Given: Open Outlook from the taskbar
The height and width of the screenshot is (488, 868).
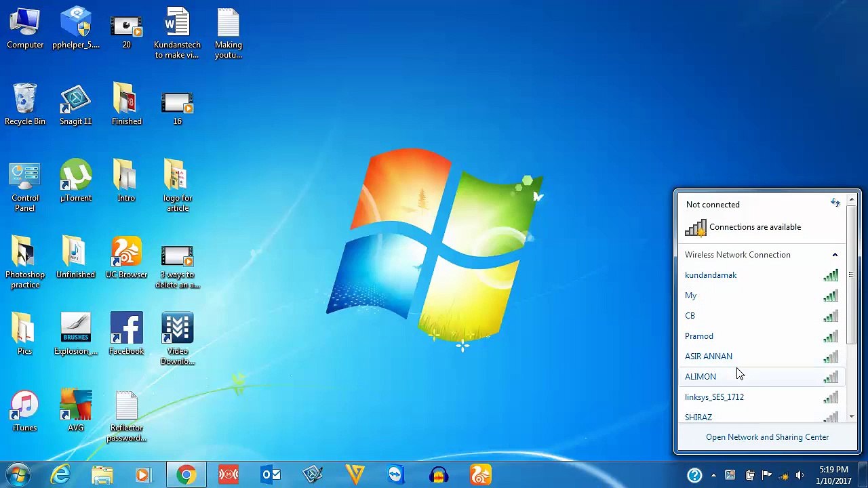Looking at the screenshot, I should click(271, 474).
